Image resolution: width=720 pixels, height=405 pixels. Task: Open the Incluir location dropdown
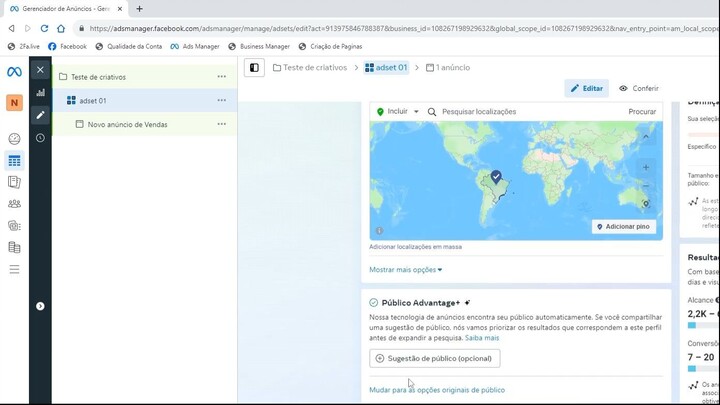click(x=398, y=112)
